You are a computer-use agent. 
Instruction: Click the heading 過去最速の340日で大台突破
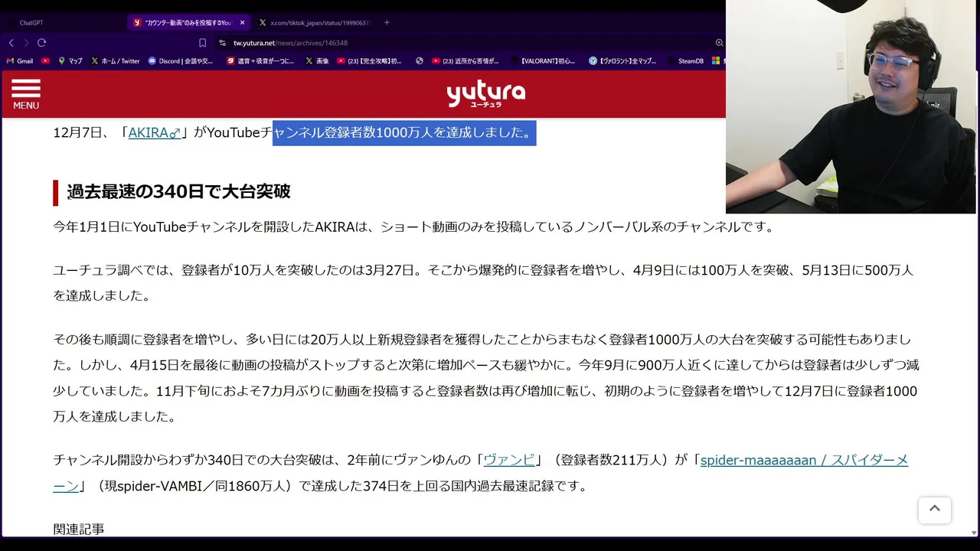tap(178, 191)
